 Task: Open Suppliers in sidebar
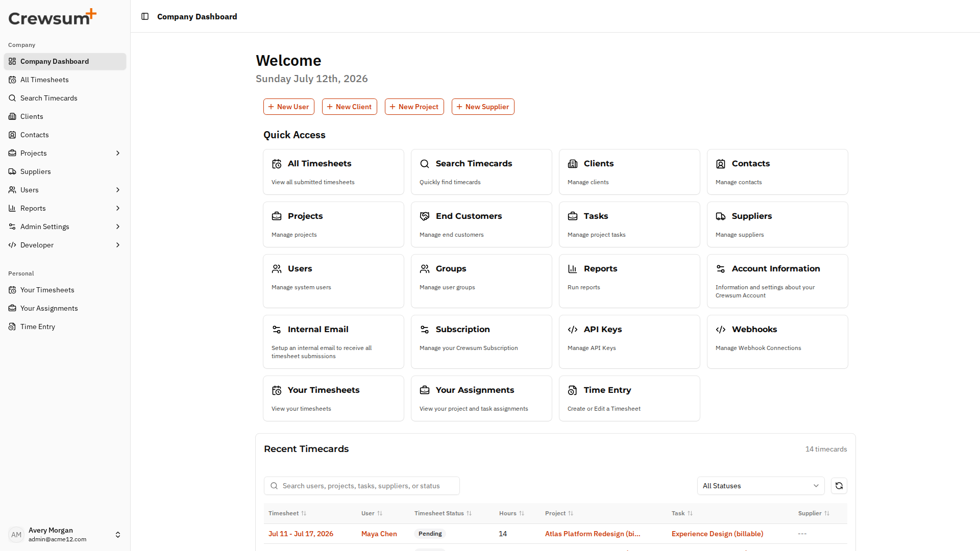tap(65, 171)
